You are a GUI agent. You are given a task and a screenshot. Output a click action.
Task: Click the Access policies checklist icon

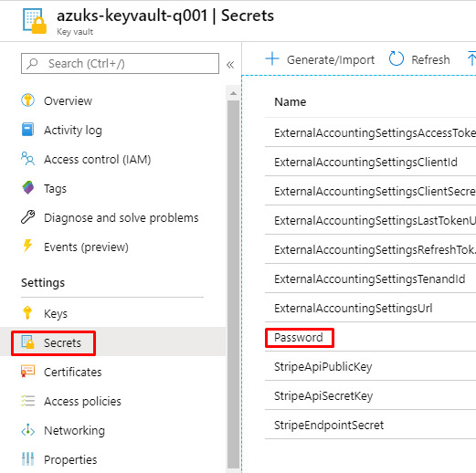coord(28,401)
